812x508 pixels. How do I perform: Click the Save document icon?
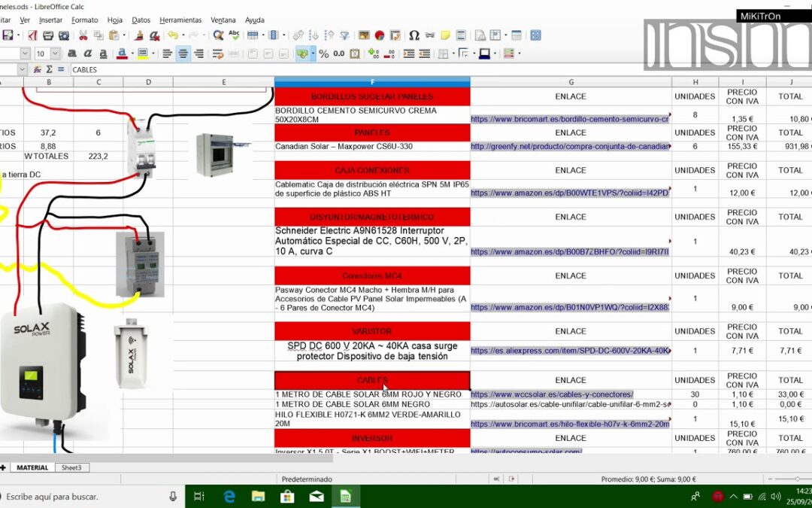click(x=8, y=35)
